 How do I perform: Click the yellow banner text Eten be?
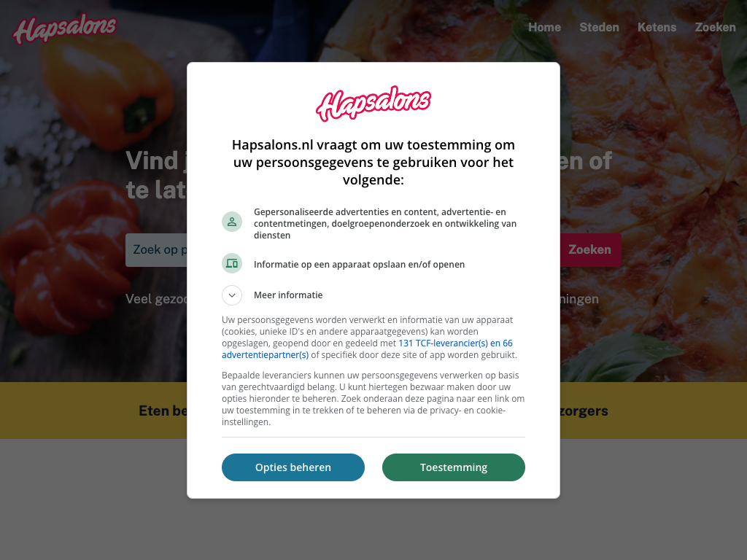tap(163, 411)
